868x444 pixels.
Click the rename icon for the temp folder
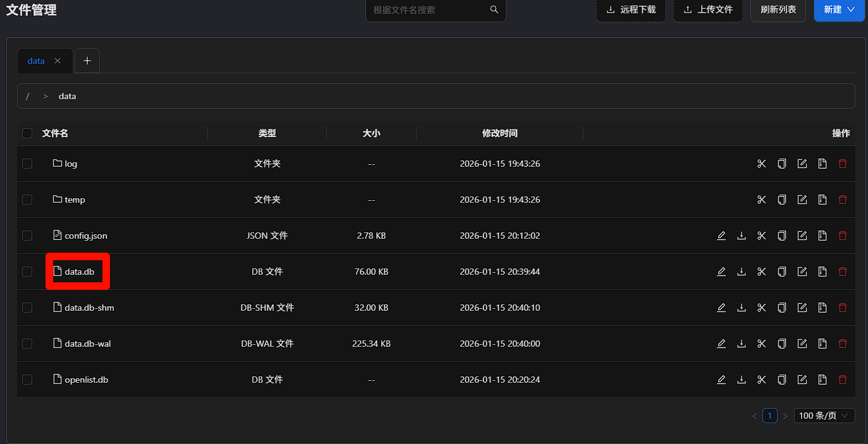(x=802, y=200)
